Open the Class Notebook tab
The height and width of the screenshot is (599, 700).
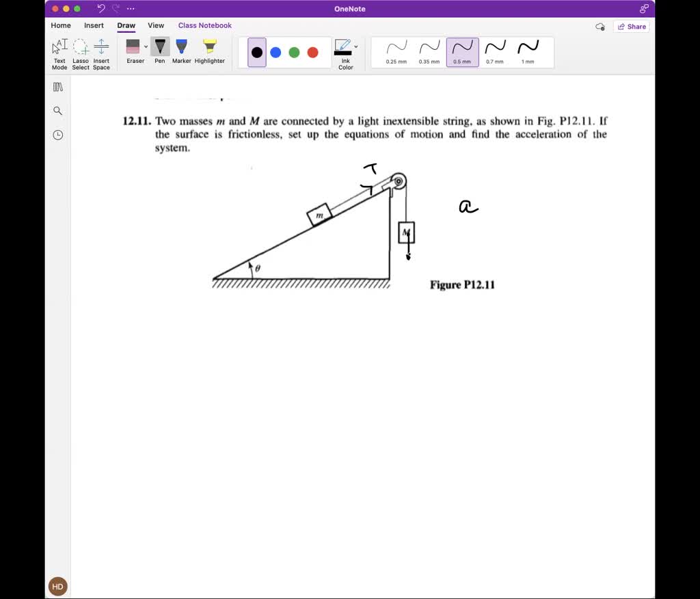point(204,25)
